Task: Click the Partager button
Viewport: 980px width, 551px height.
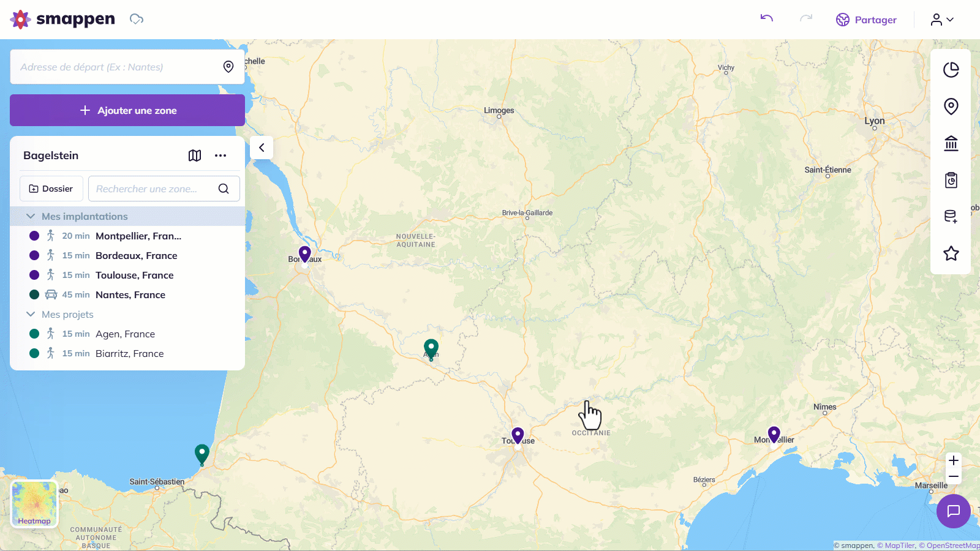Action: coord(866,20)
